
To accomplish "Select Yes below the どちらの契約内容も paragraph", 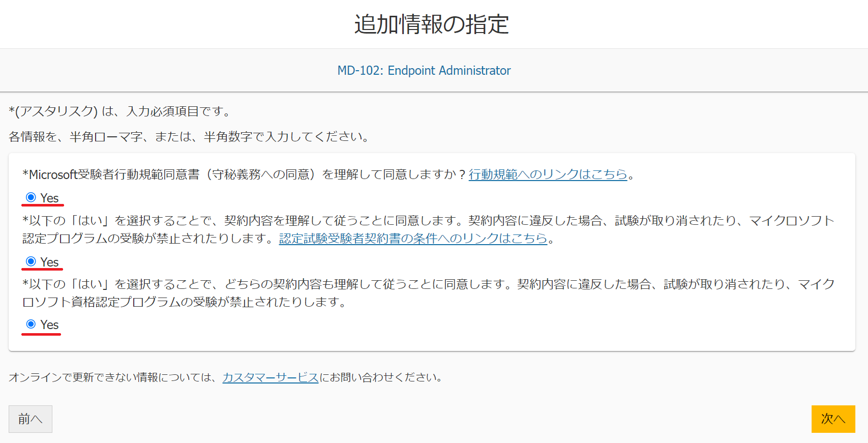I will click(31, 324).
